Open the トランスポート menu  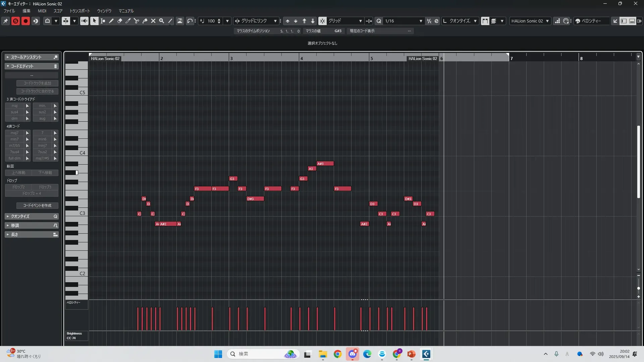(80, 11)
